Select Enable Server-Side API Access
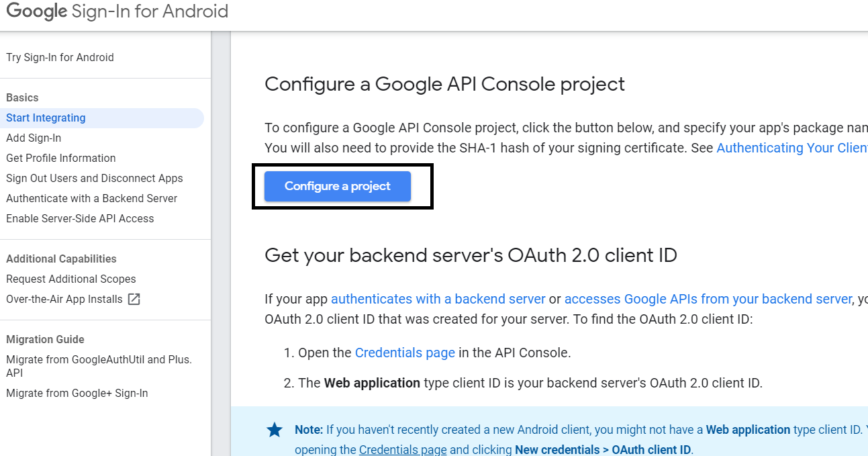868x456 pixels. point(80,218)
